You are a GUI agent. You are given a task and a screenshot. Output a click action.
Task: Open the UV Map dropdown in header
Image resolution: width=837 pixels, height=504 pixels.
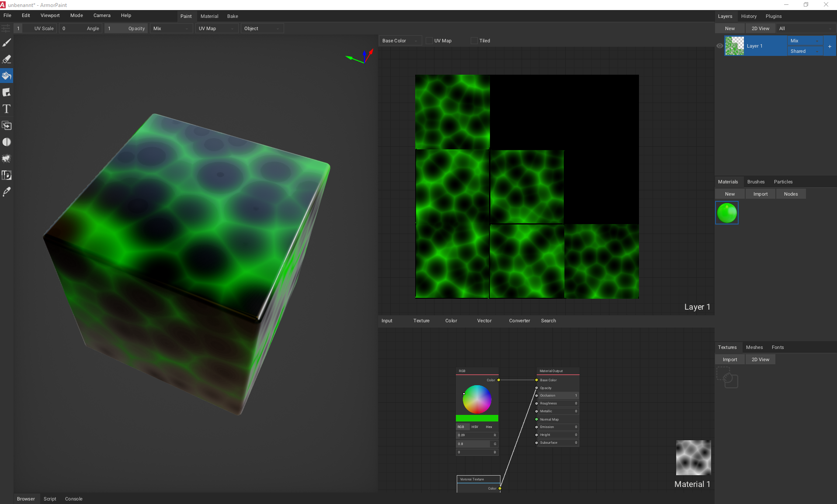[x=217, y=28]
